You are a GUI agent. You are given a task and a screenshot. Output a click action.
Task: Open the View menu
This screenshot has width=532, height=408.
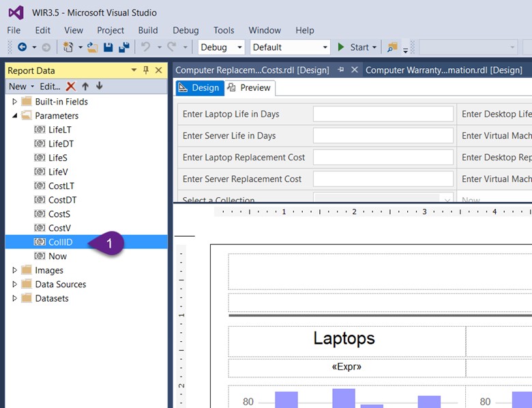pyautogui.click(x=74, y=30)
